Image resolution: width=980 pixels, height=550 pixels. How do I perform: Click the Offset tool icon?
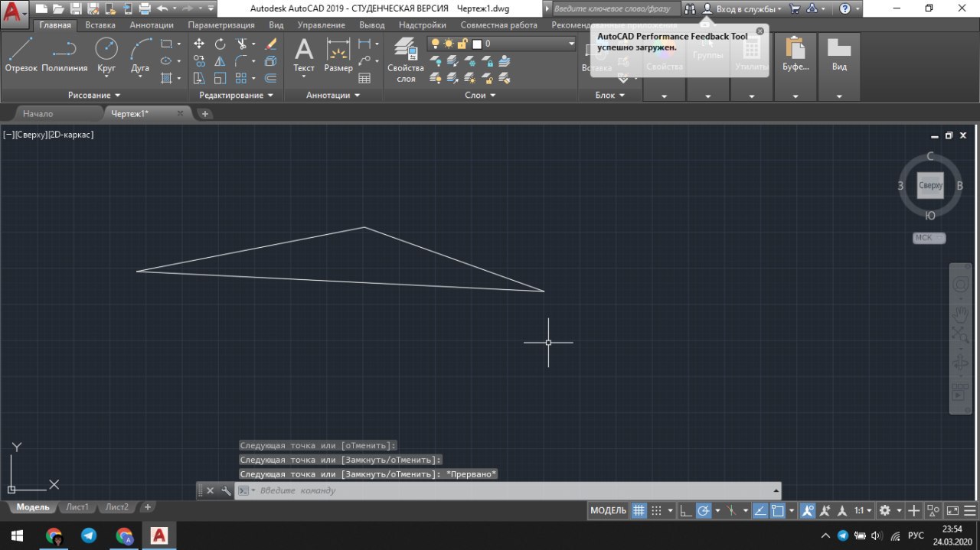(270, 77)
